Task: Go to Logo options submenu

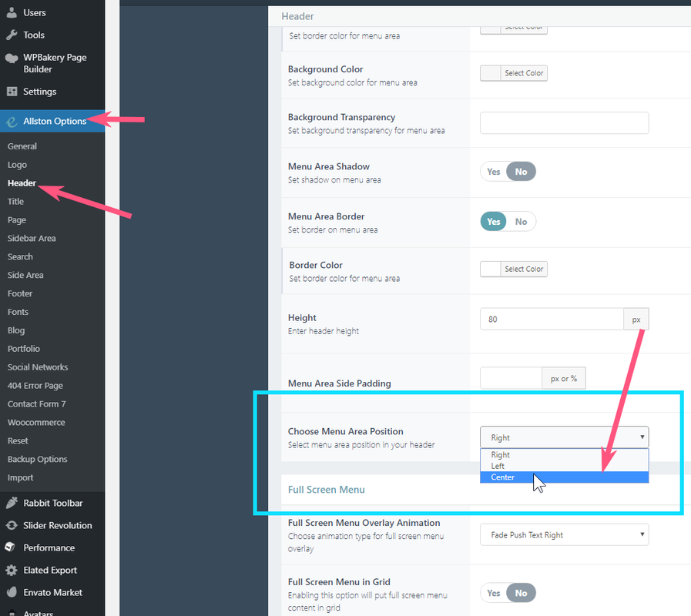Action: tap(17, 165)
